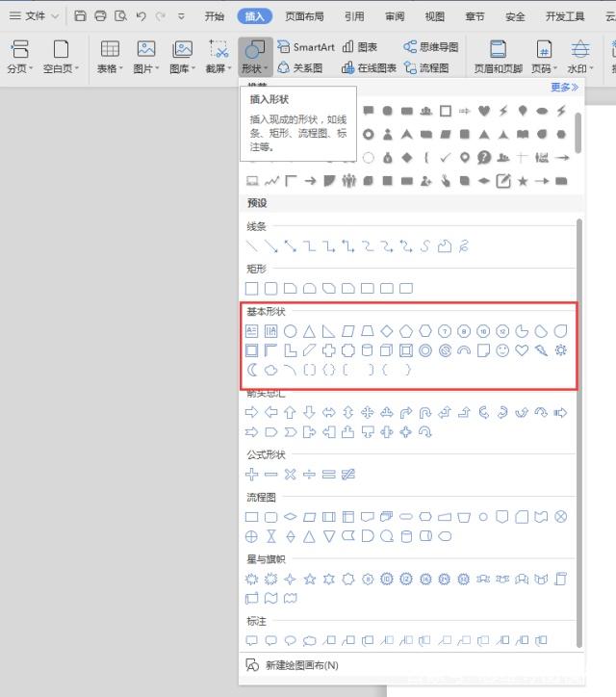Click the Redo arrow icon
616x697 pixels.
pyautogui.click(x=161, y=16)
